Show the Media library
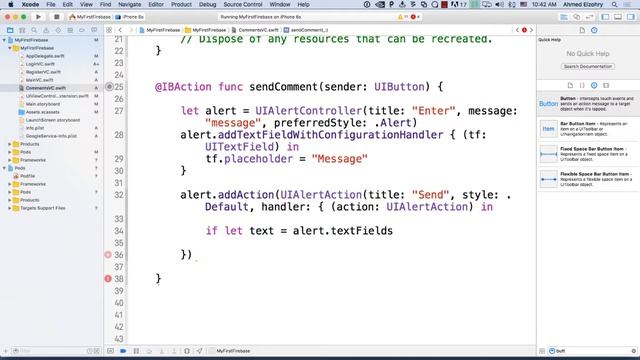 [x=606, y=85]
